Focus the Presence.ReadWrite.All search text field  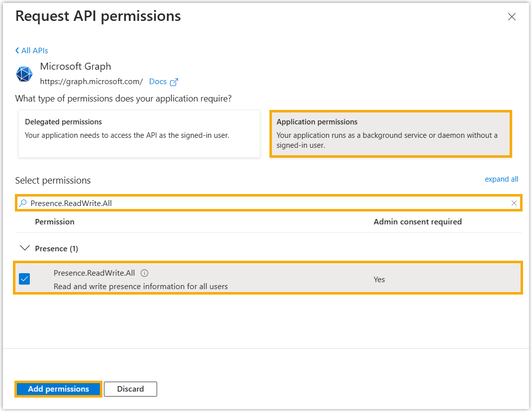click(249, 203)
